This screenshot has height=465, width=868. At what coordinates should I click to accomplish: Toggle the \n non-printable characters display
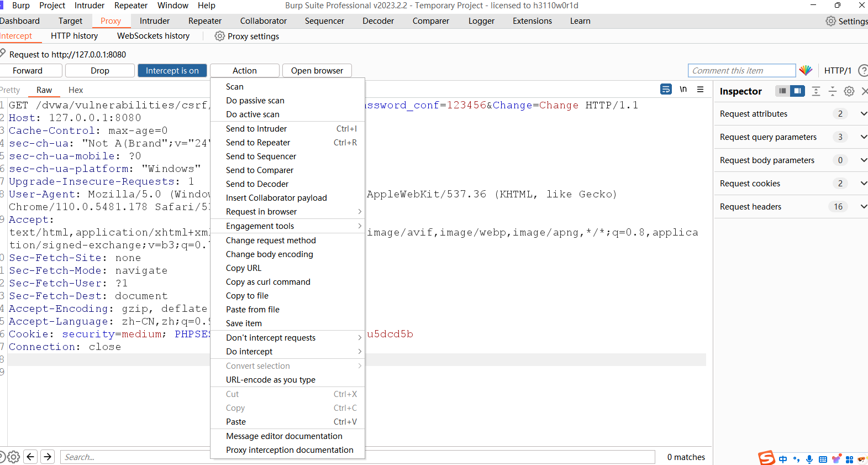(683, 89)
